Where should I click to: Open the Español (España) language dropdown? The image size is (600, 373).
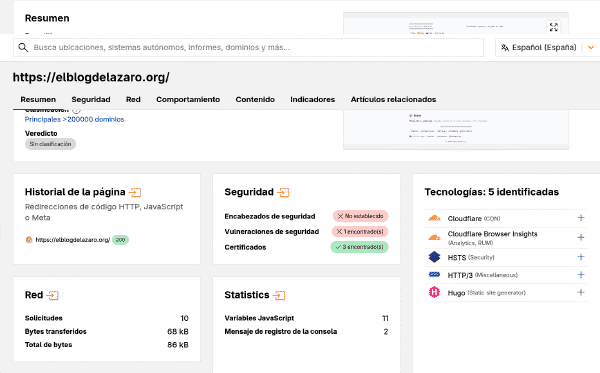point(548,47)
